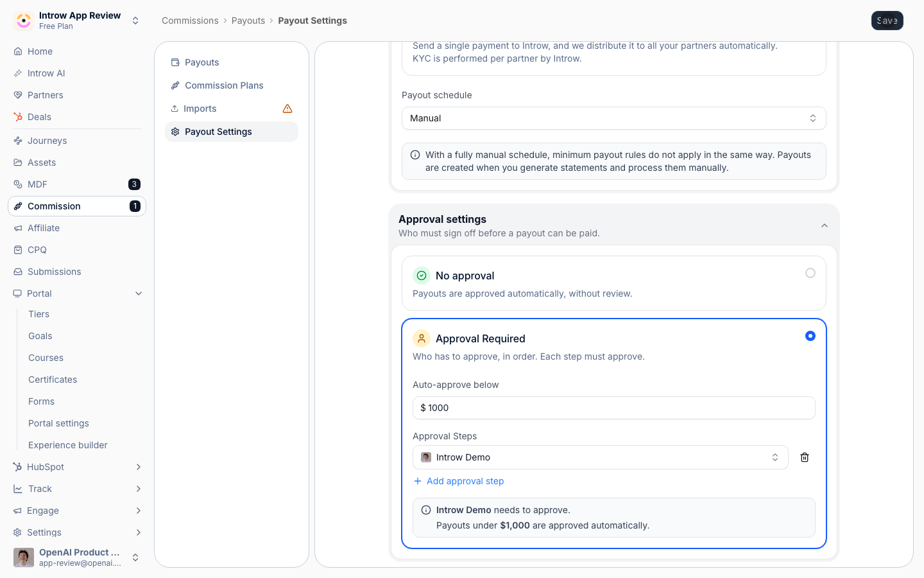Screen dimensions: 924x578
Task: Select the Payout Settings nav item
Action: [232, 132]
